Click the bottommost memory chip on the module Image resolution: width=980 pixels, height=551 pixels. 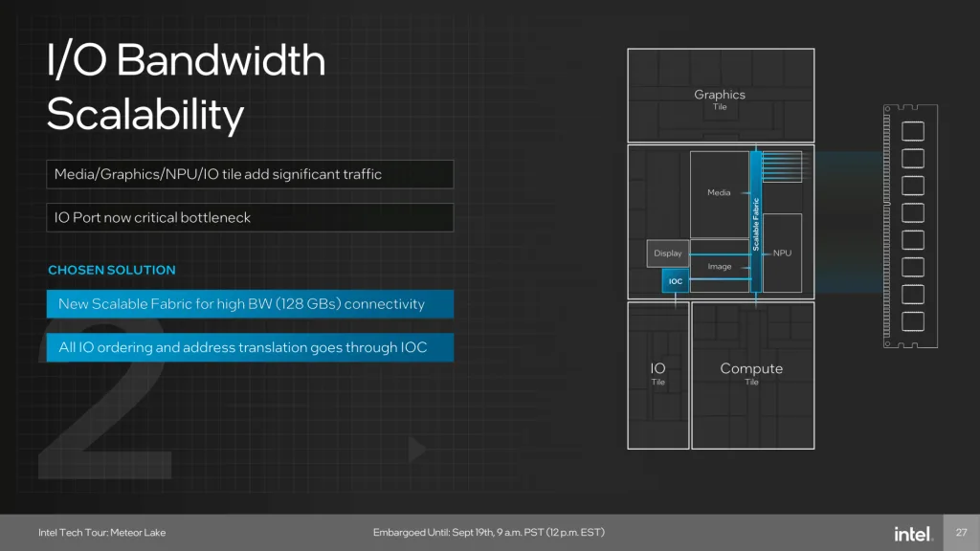pos(913,321)
